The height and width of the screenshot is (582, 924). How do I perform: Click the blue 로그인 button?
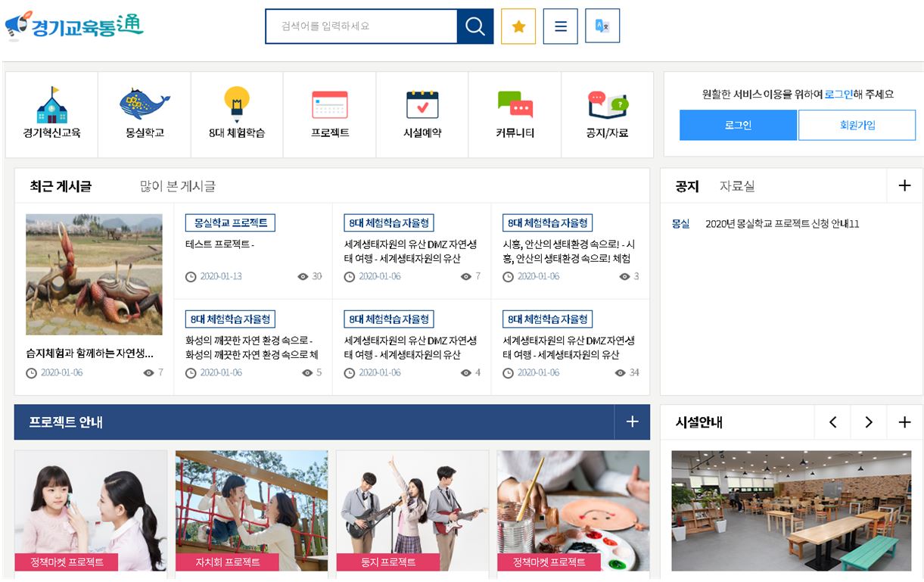738,125
